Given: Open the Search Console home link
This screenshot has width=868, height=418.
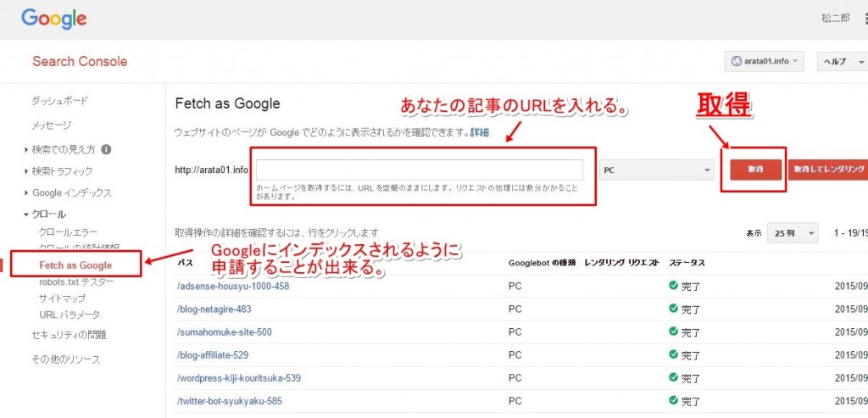Looking at the screenshot, I should (80, 61).
